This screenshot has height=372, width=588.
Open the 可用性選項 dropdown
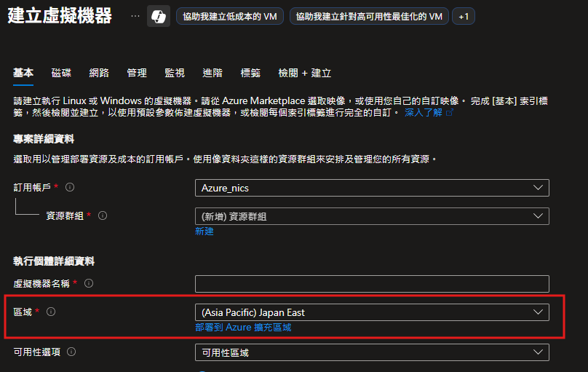tap(372, 352)
